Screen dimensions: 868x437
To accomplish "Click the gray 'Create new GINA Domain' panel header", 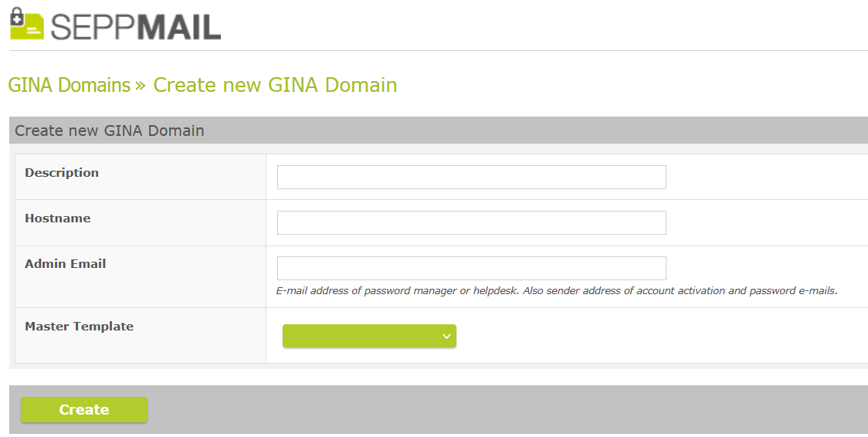I will [x=110, y=130].
